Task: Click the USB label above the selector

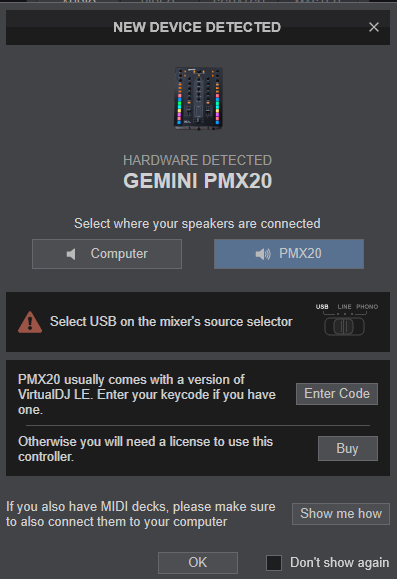Action: (322, 306)
